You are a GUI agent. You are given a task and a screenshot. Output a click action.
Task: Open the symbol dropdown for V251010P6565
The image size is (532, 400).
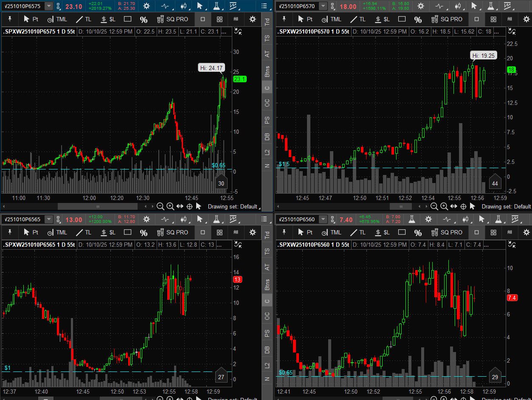(49, 219)
